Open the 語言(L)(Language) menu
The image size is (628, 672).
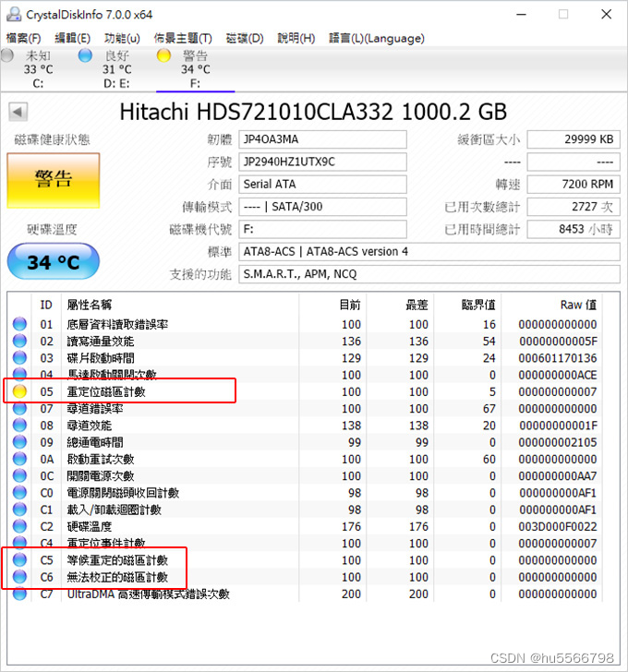(377, 38)
